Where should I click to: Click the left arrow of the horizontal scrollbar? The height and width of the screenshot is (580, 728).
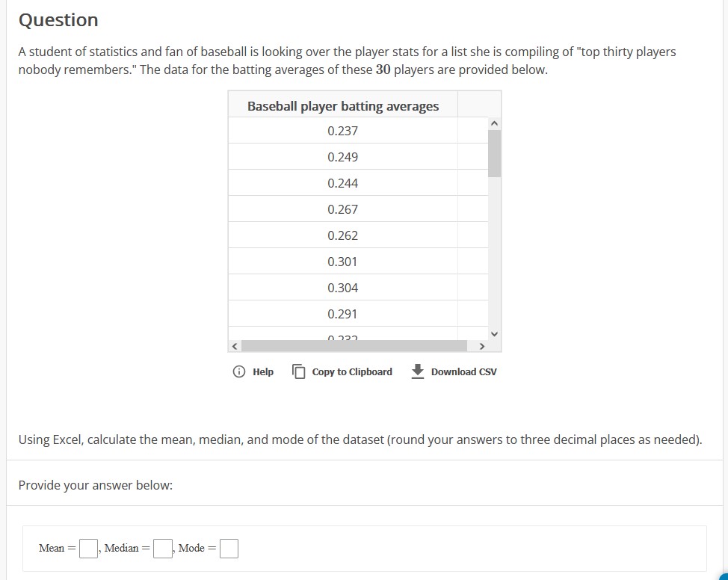coord(234,346)
